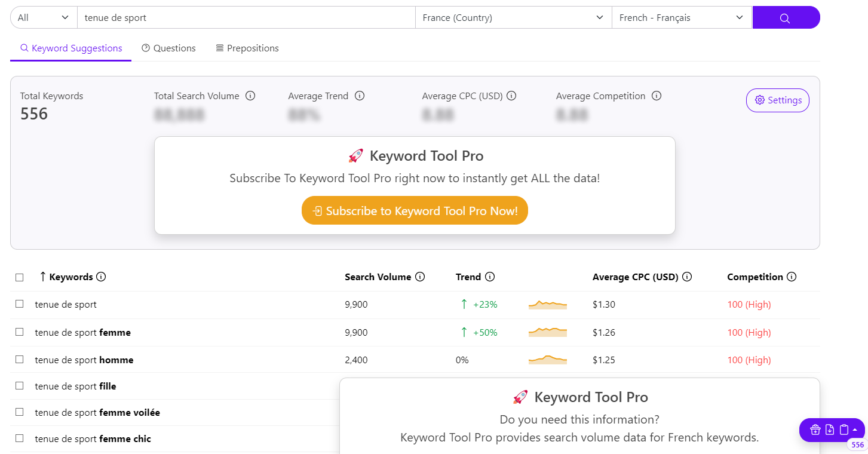Click the purple search magnifier button
The image size is (868, 454).
coord(786,18)
